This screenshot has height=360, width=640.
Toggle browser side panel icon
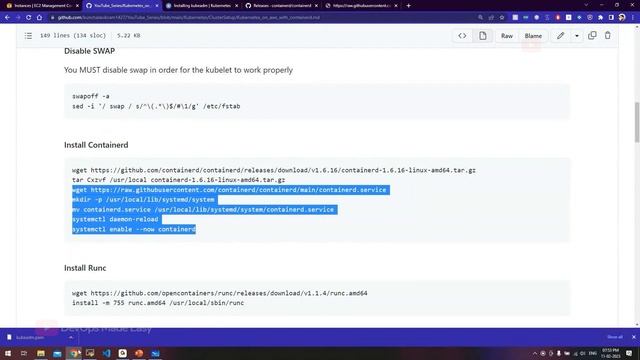coord(611,18)
